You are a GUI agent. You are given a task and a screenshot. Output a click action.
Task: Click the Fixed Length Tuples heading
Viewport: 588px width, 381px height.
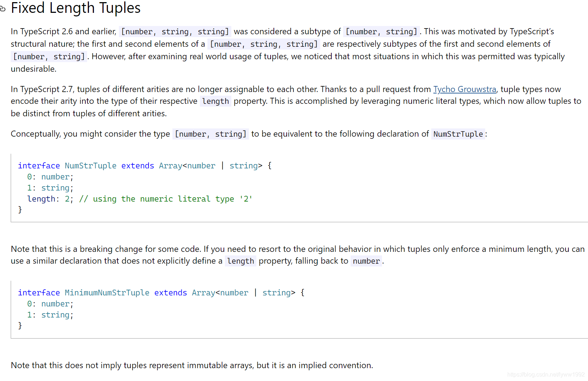click(x=76, y=8)
